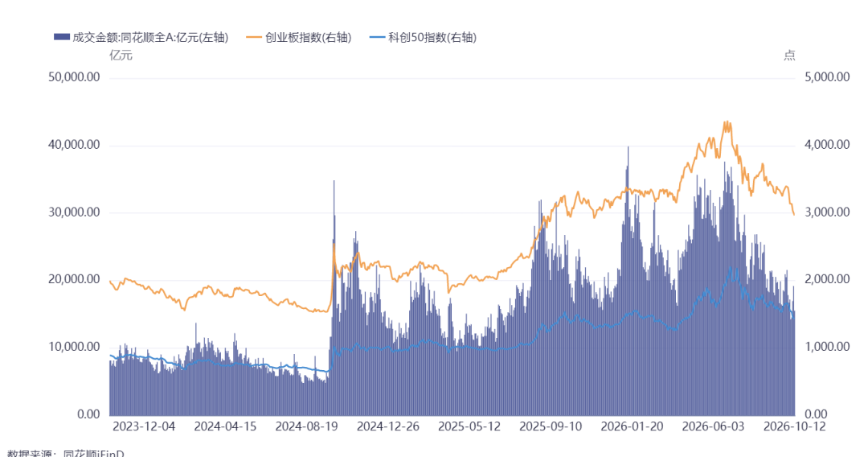Screen dimensions: 868x457
Task: Click the 2023-12-04 date label
Action: tap(144, 426)
